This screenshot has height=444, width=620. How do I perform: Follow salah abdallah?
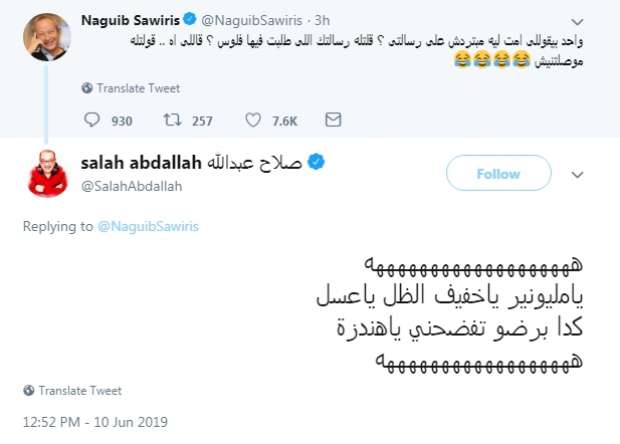pyautogui.click(x=498, y=174)
